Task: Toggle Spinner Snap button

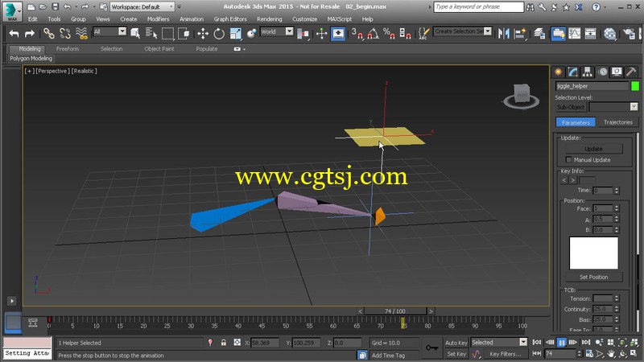Action: coord(405,33)
